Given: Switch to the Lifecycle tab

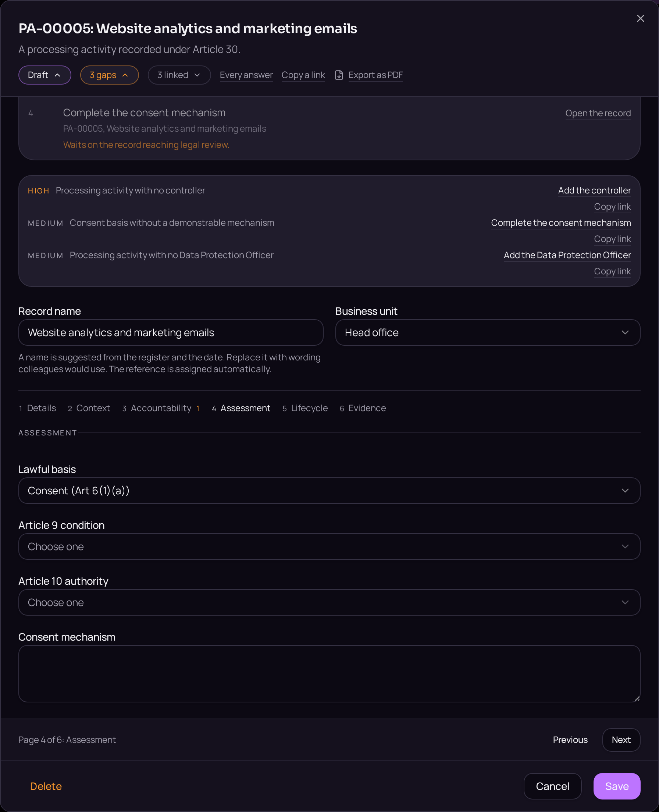Looking at the screenshot, I should tap(305, 408).
